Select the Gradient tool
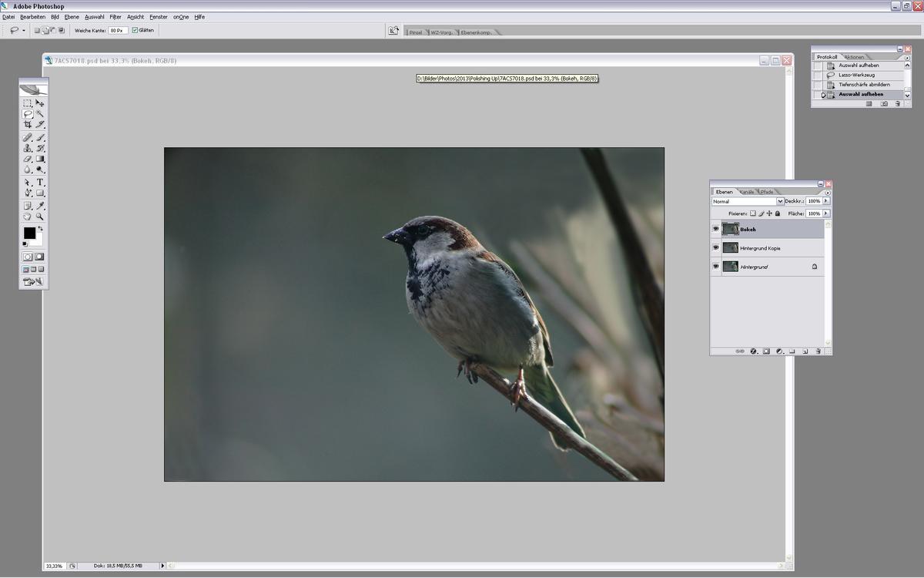The image size is (924, 578). coord(40,158)
